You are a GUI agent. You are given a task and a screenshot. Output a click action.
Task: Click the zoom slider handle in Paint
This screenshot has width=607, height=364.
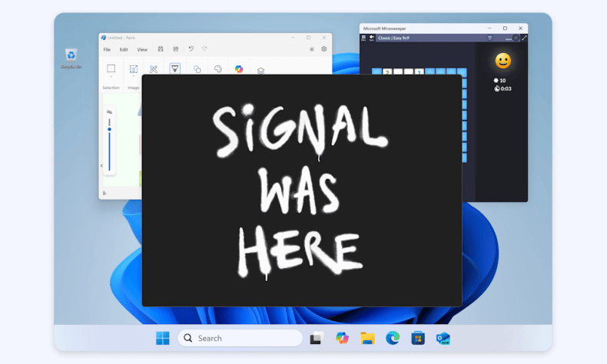point(110,130)
